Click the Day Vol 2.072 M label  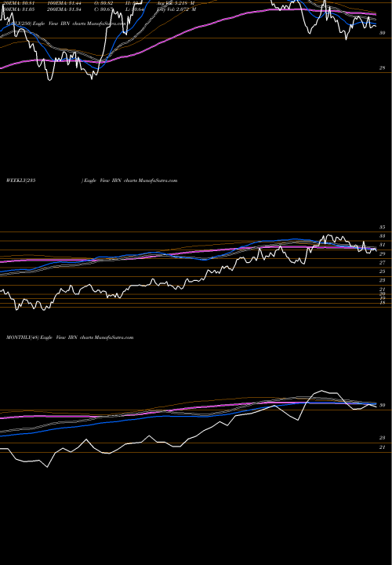pyautogui.click(x=176, y=9)
